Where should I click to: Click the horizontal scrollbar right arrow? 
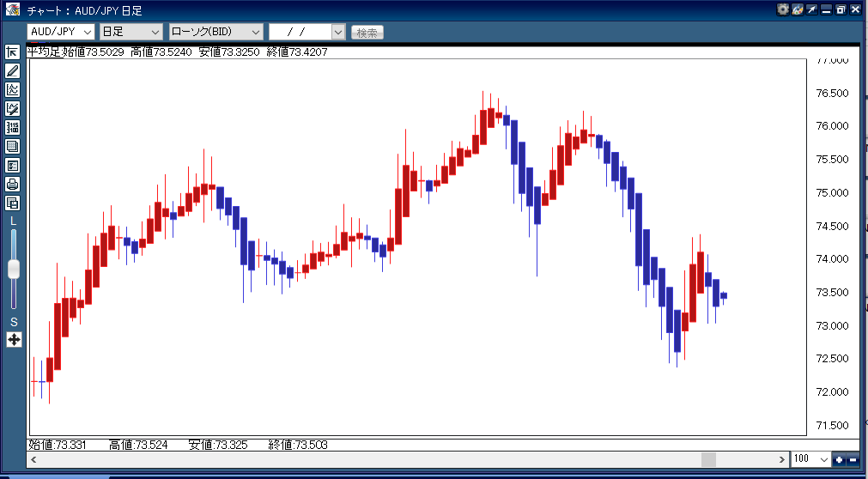(x=781, y=459)
